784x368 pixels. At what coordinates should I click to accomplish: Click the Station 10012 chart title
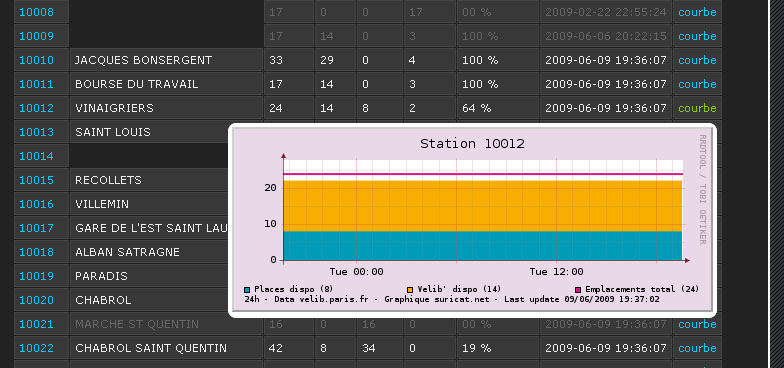[472, 144]
